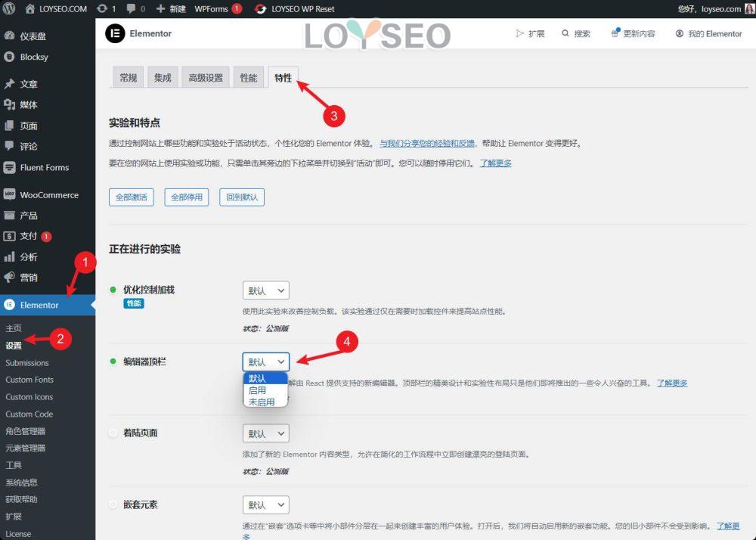This screenshot has height=540, width=756.
Task: Open 元素管理器 submenu item
Action: point(25,448)
